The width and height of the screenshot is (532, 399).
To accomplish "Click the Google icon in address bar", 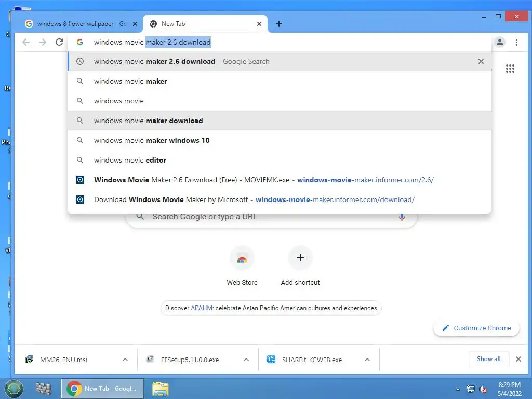I will tap(80, 42).
